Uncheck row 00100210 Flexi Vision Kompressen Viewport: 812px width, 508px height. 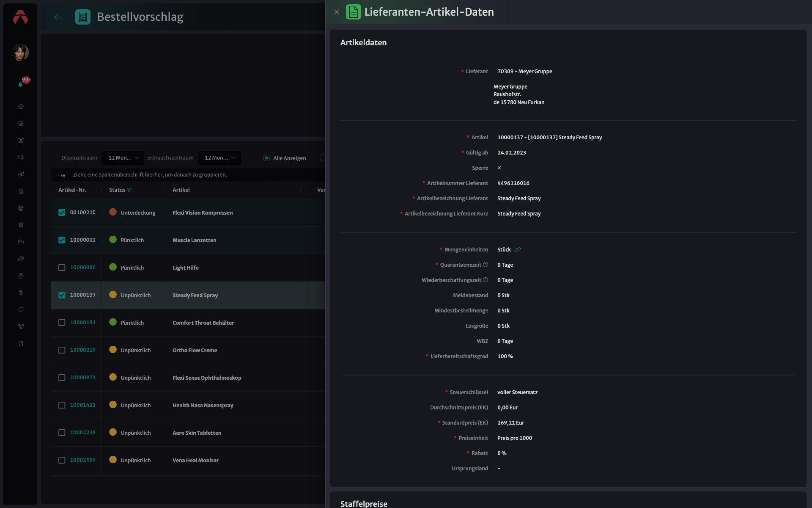click(x=62, y=213)
